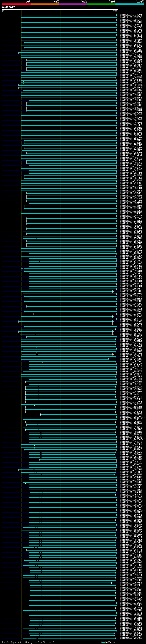
Task: Select the hit UniRef100_Q9XEW4
Action: 131,58
